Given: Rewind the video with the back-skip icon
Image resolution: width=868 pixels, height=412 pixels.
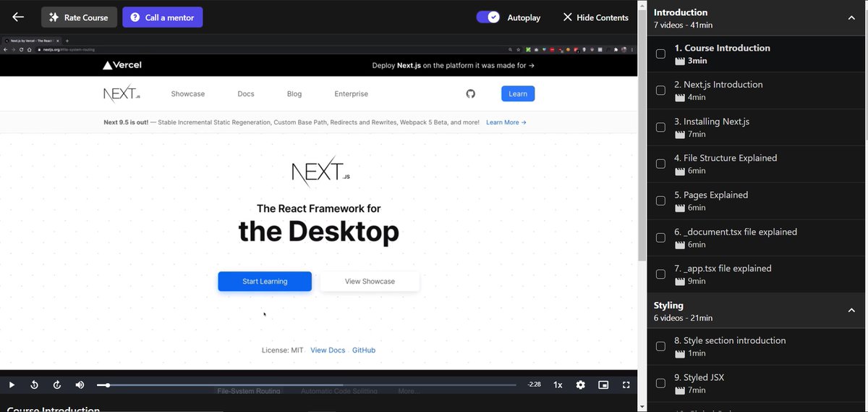Looking at the screenshot, I should [x=34, y=385].
